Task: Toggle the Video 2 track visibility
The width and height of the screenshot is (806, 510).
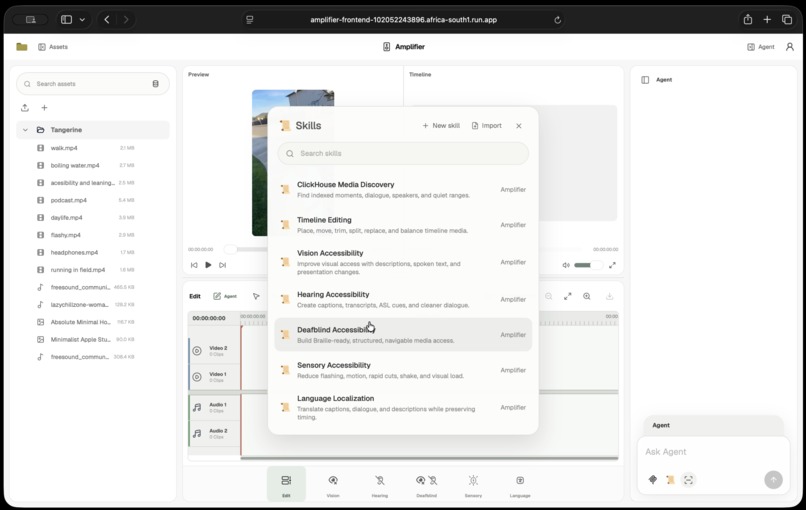Action: [197, 351]
